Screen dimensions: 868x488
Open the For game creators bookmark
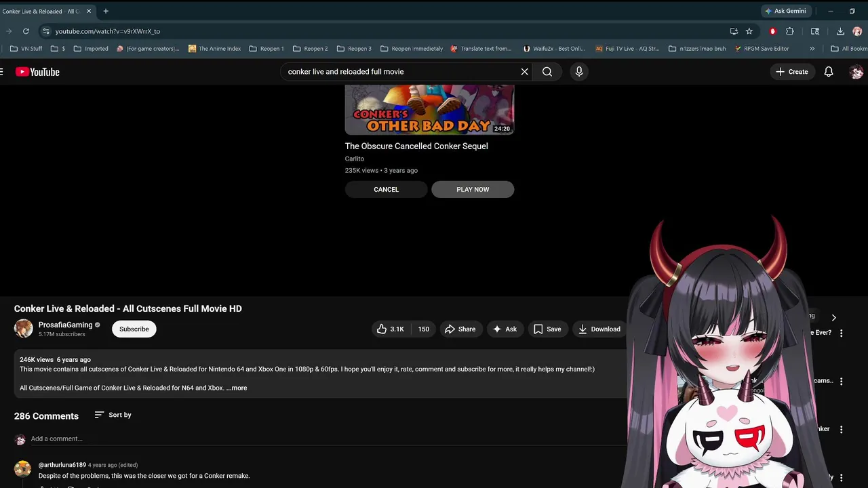pos(148,49)
